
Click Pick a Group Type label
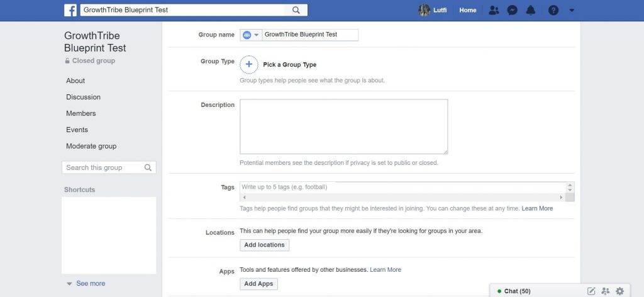[x=289, y=65]
